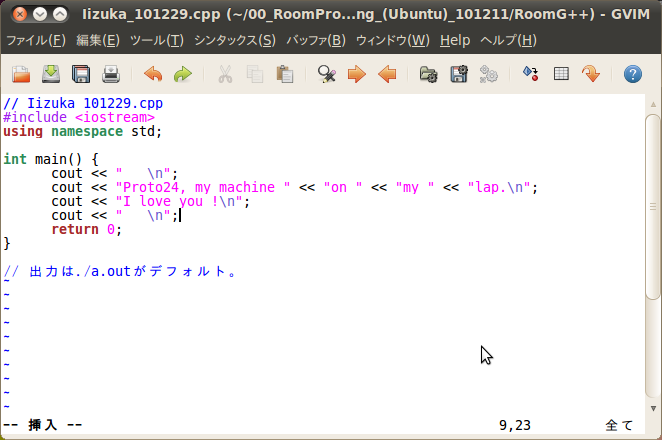Click on 'int main() {' text
The height and width of the screenshot is (440, 662).
[x=51, y=159]
